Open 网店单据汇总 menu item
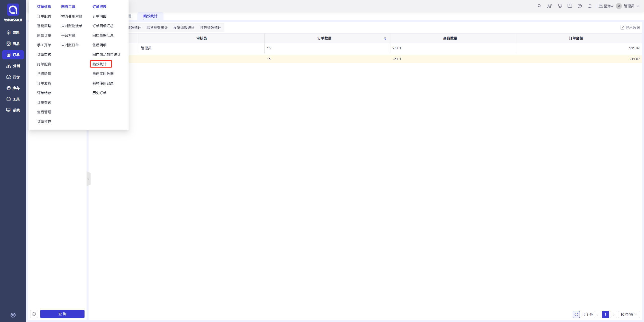The image size is (644, 322). [x=103, y=35]
